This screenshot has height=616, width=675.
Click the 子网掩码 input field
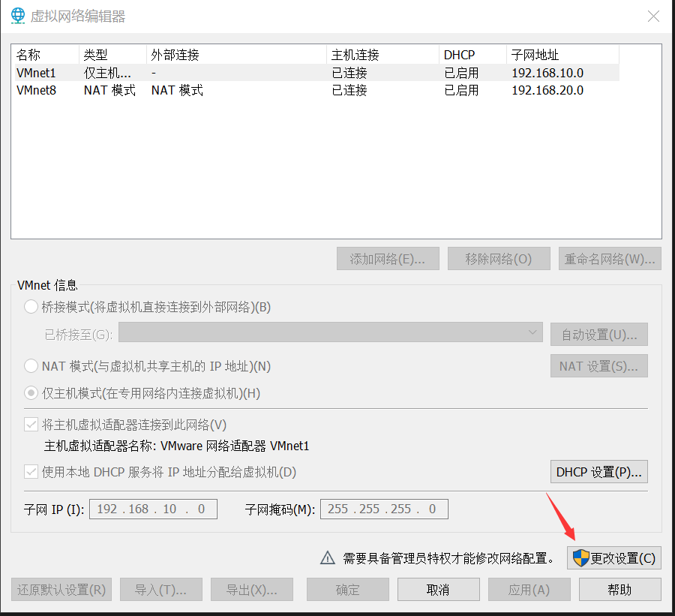point(384,509)
